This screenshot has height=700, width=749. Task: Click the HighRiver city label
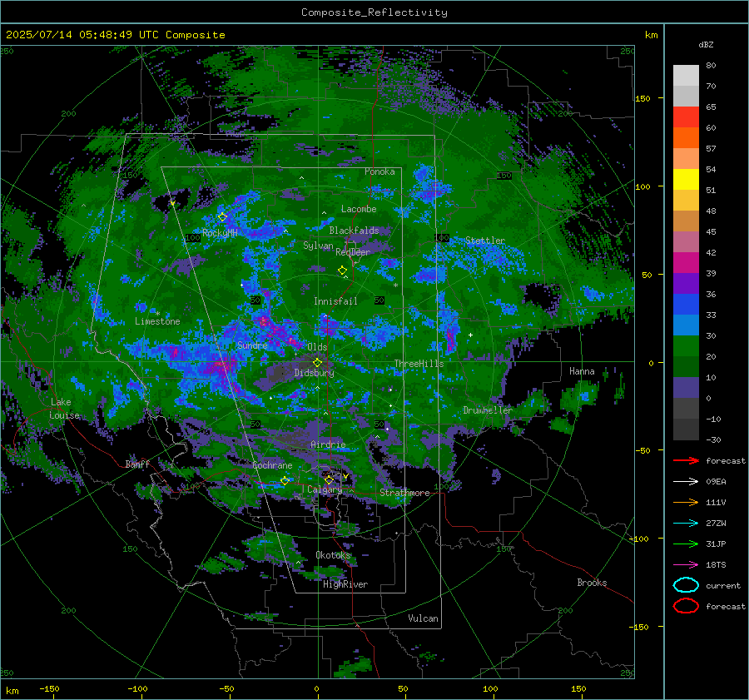pos(345,584)
